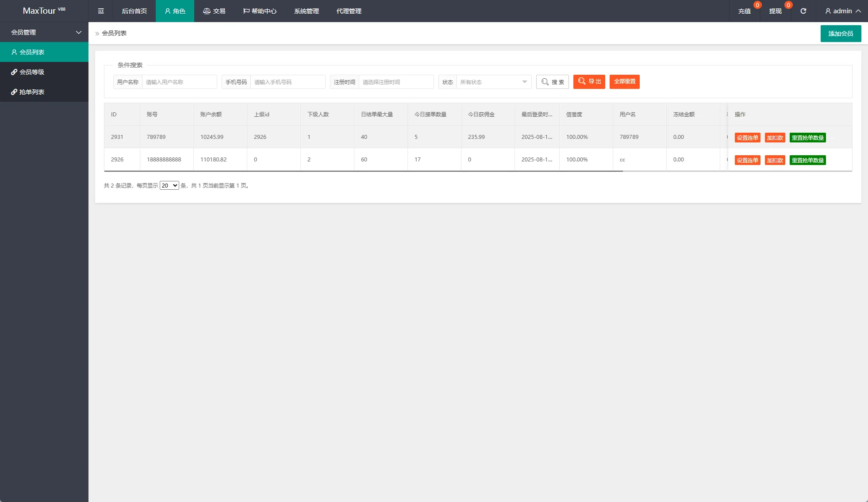Open the per-page count select showing 20
The height and width of the screenshot is (502, 868).
[x=169, y=185]
